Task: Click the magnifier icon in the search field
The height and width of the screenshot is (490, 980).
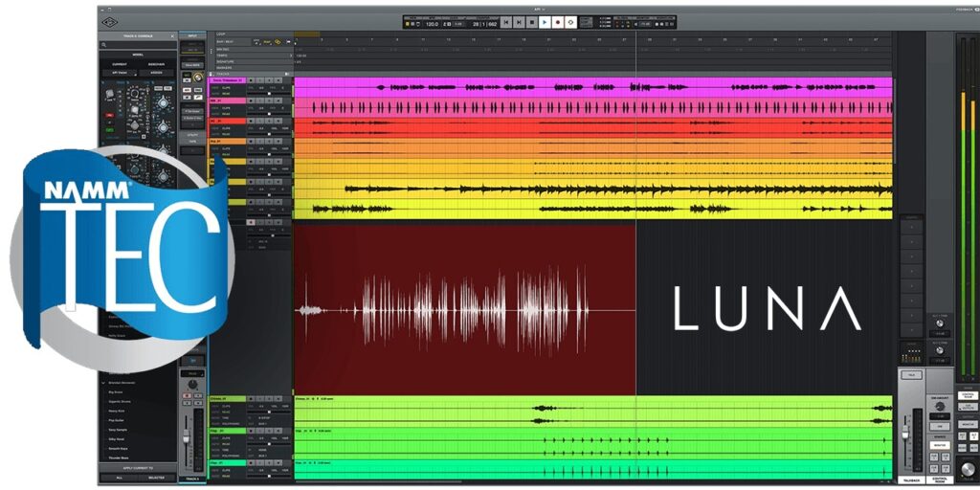Action: click(103, 45)
